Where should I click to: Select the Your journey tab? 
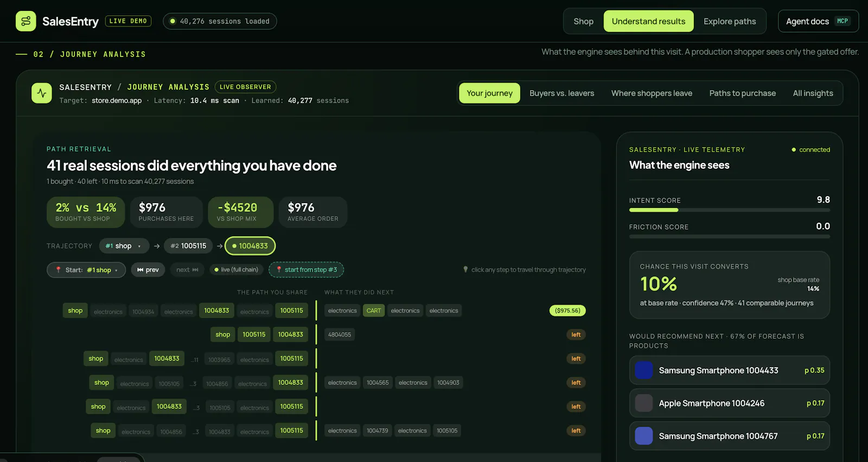click(x=489, y=93)
